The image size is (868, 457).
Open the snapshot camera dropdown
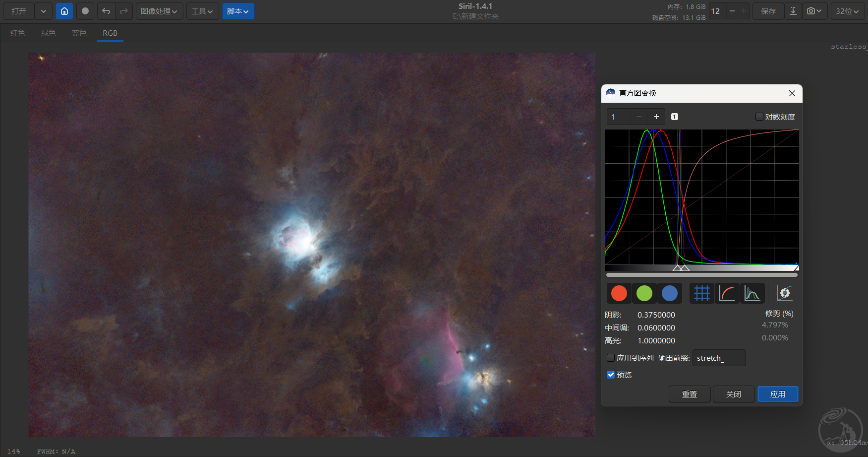(x=814, y=11)
